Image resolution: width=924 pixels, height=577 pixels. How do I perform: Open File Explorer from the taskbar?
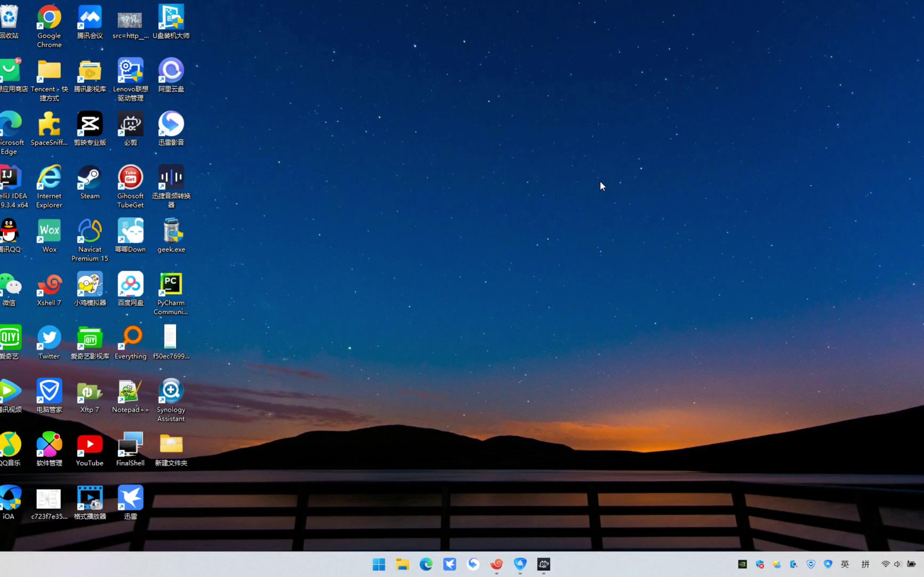coord(403,564)
